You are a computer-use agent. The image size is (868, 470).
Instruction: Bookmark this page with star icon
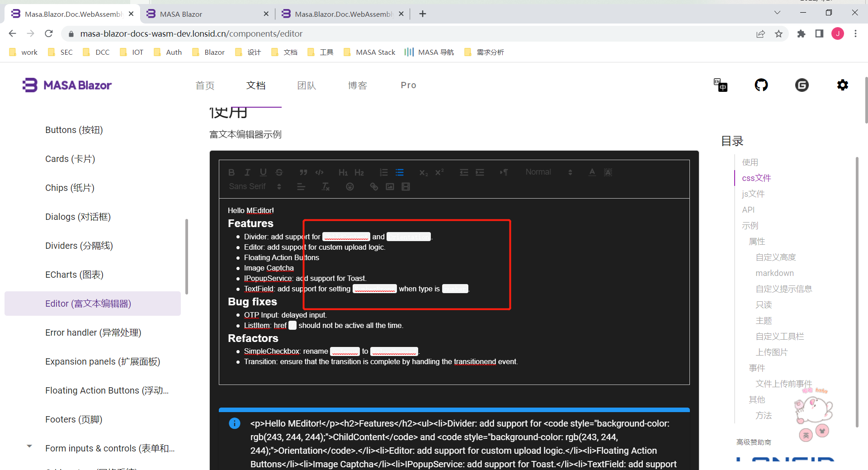tap(778, 33)
